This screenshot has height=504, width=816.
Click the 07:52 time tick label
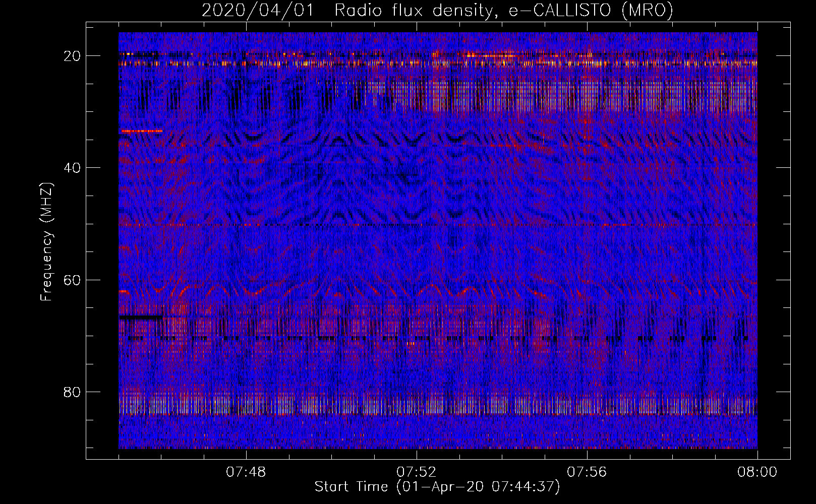coord(417,472)
